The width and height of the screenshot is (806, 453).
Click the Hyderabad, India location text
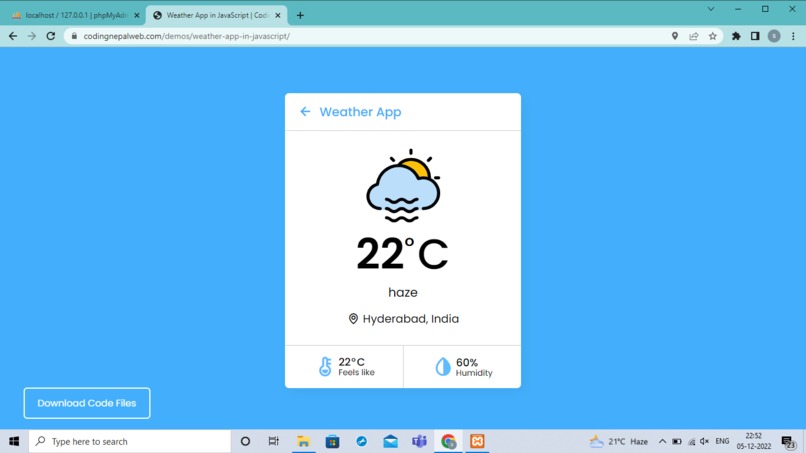click(x=411, y=319)
